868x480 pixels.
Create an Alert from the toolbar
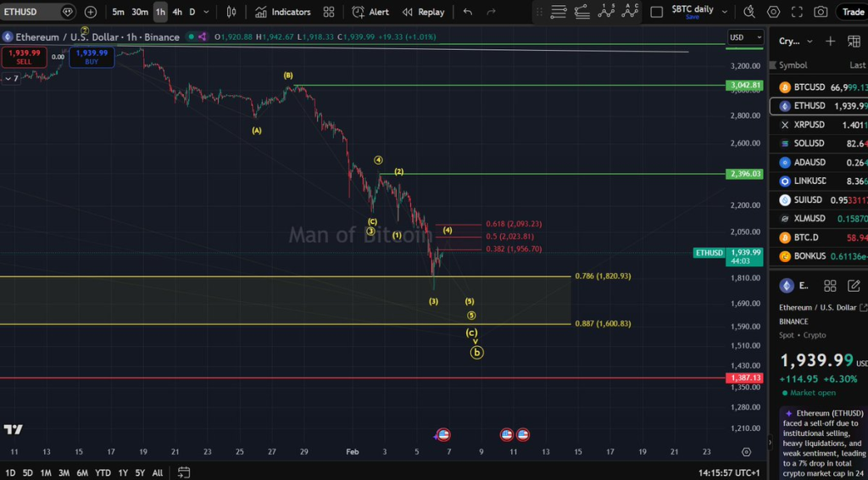pyautogui.click(x=370, y=12)
